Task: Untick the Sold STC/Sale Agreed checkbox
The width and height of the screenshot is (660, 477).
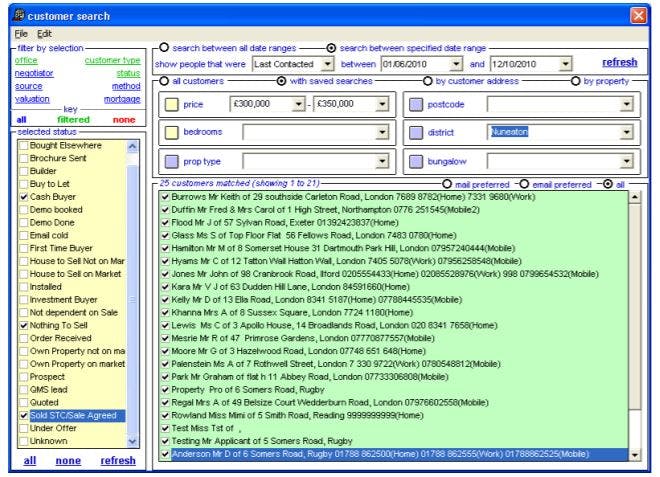Action: [24, 416]
